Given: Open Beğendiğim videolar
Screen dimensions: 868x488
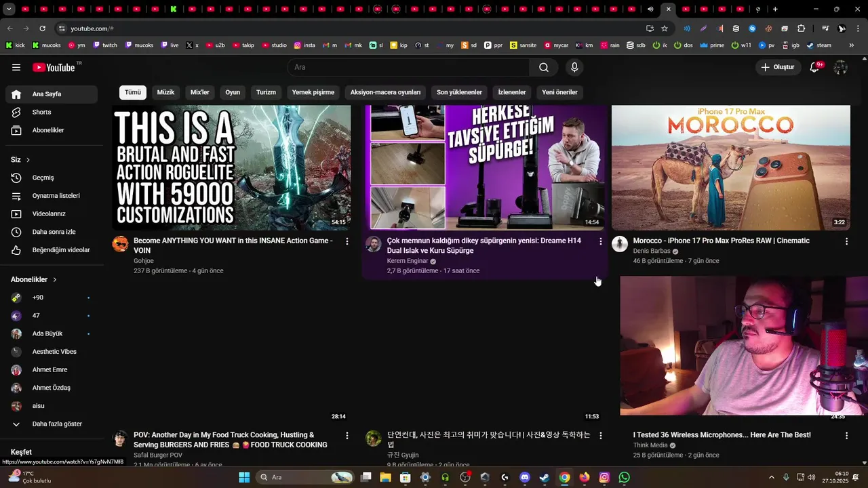Looking at the screenshot, I should (x=52, y=250).
